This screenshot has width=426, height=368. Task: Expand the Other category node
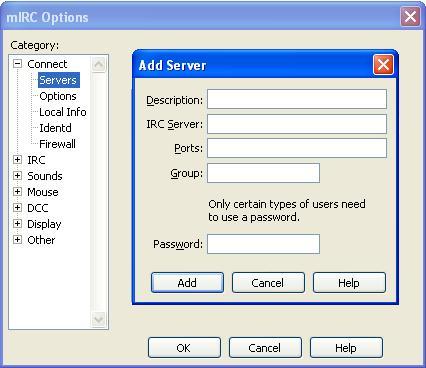pos(17,240)
